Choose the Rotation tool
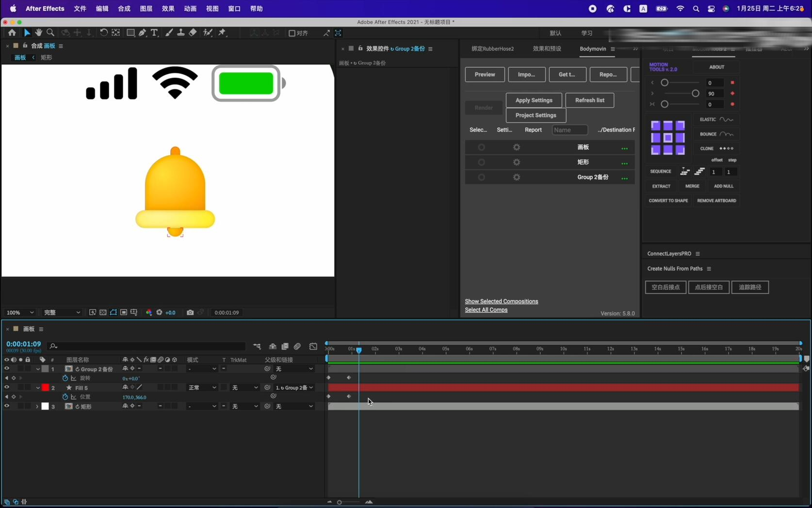The height and width of the screenshot is (508, 812). coord(104,32)
